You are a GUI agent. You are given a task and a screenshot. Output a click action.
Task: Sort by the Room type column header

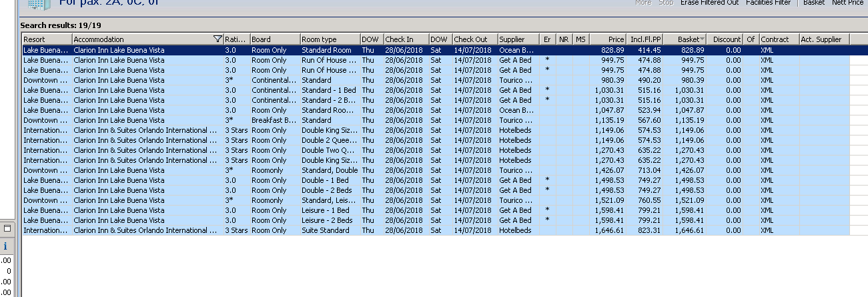330,39
